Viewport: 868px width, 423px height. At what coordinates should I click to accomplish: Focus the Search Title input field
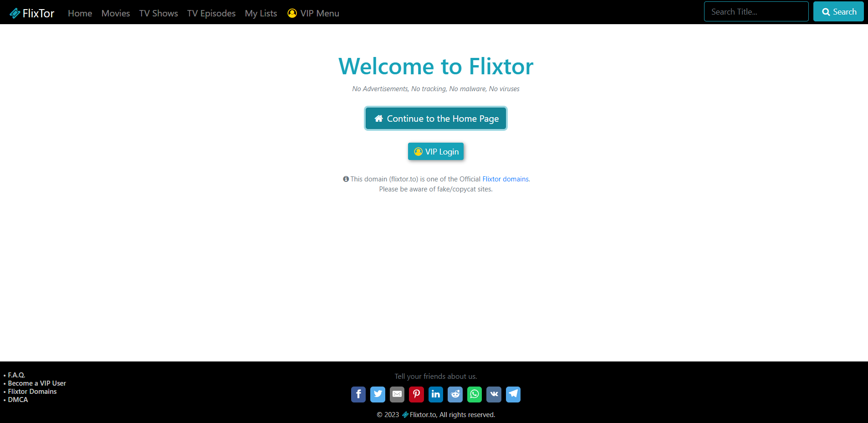tap(756, 11)
